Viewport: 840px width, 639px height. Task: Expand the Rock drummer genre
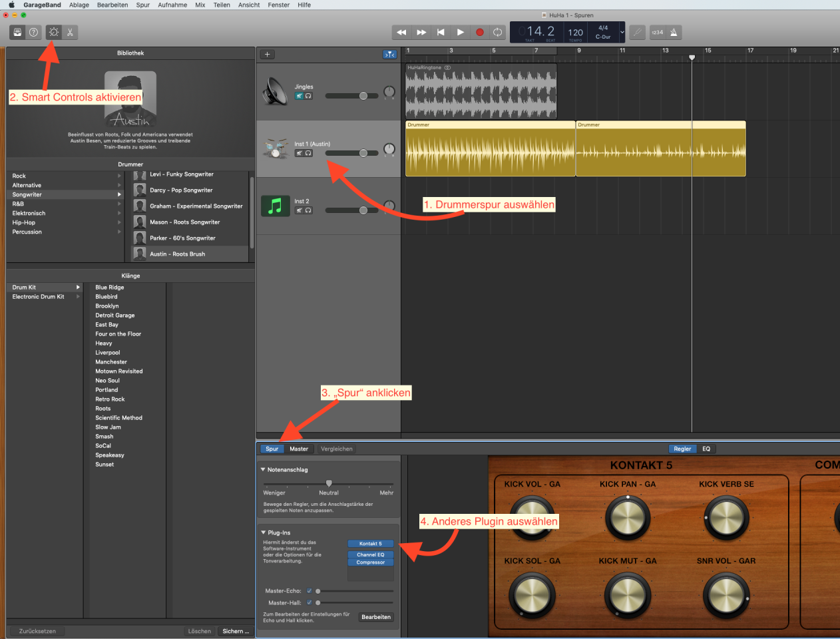(x=120, y=176)
